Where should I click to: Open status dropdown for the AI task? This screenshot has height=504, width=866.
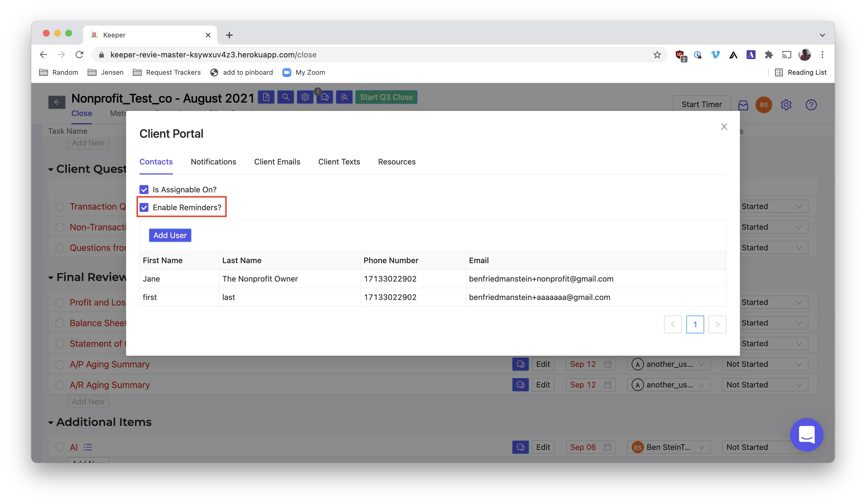765,447
